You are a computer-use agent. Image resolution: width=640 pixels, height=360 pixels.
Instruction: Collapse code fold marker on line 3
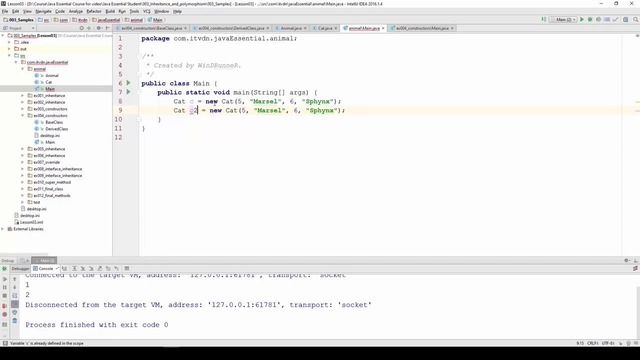[x=139, y=56]
